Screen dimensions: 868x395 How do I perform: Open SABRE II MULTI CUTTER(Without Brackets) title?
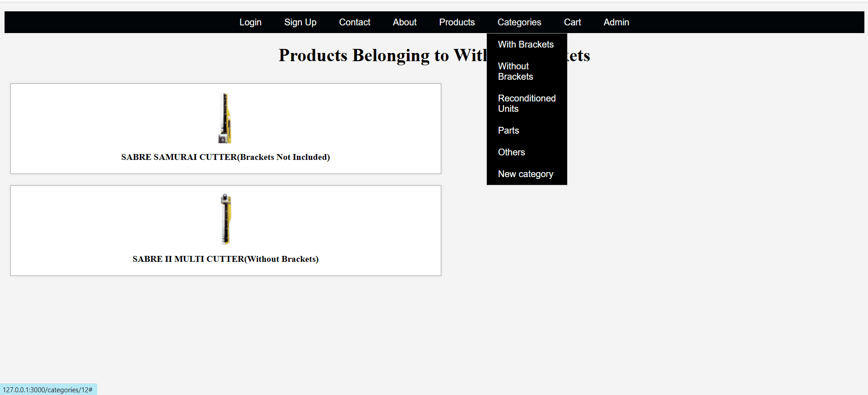225,259
